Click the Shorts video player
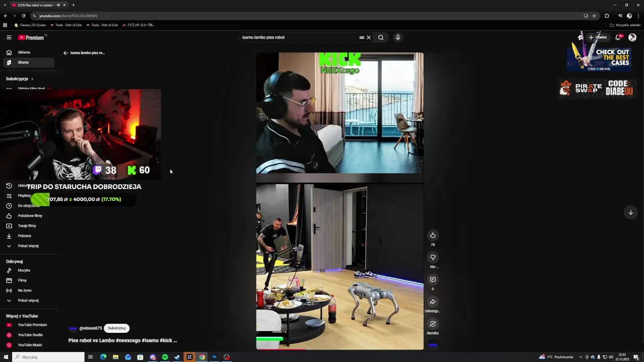This screenshot has width=644, height=362. click(x=340, y=201)
